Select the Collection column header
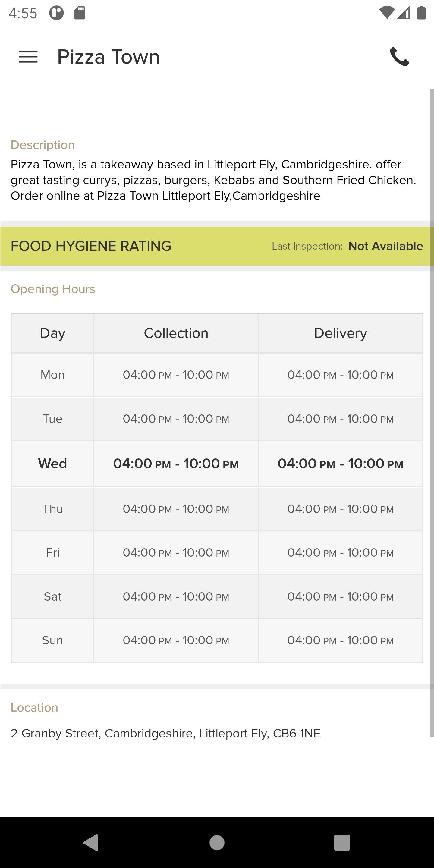434x868 pixels. coord(176,333)
